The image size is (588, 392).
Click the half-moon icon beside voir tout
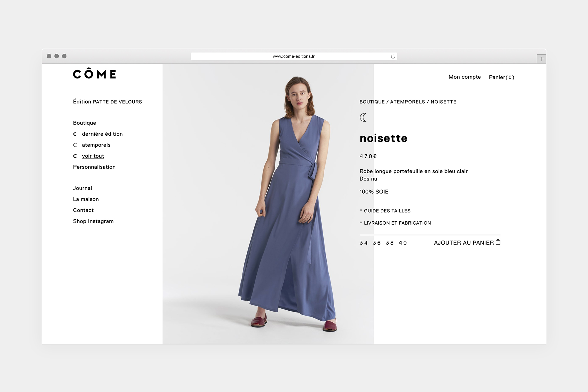pyautogui.click(x=75, y=156)
